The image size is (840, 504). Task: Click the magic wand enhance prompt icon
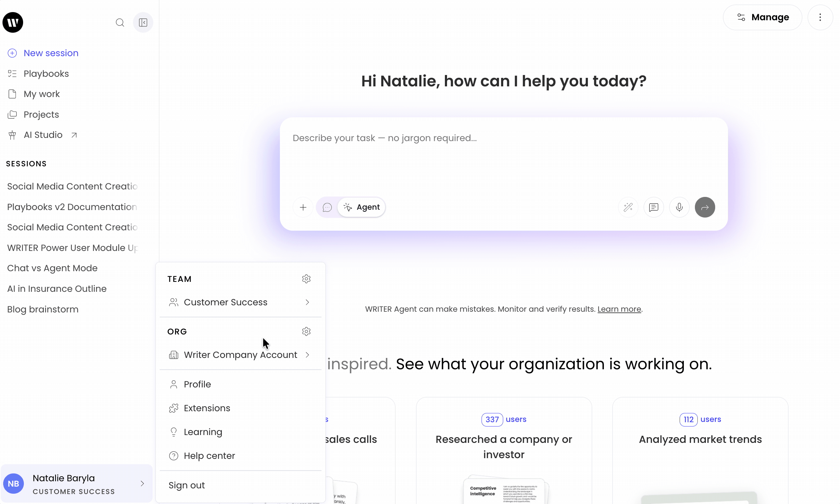(x=628, y=207)
